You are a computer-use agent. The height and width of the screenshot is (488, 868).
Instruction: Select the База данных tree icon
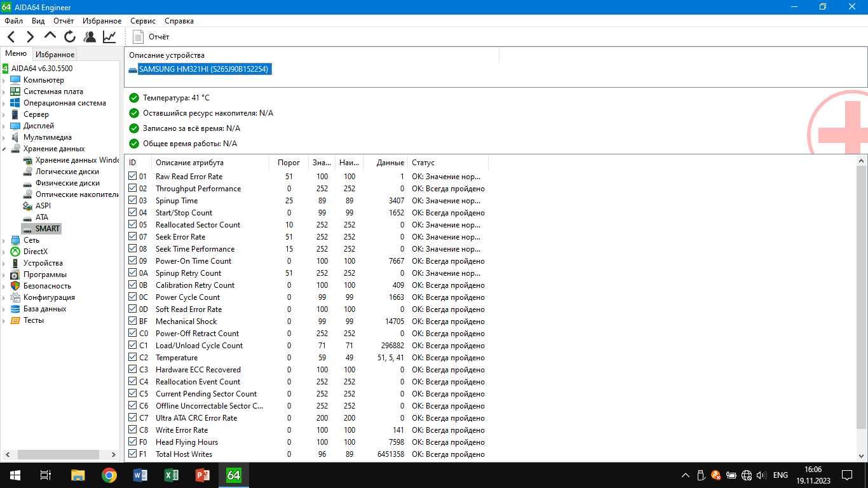pyautogui.click(x=15, y=309)
